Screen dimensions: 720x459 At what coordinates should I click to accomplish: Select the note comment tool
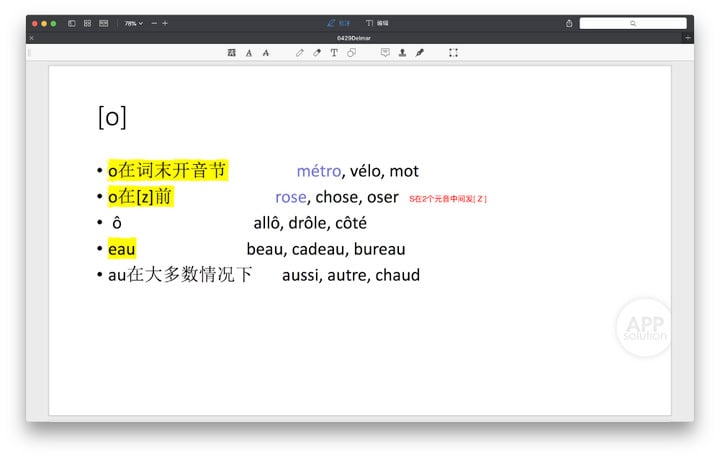coord(385,53)
